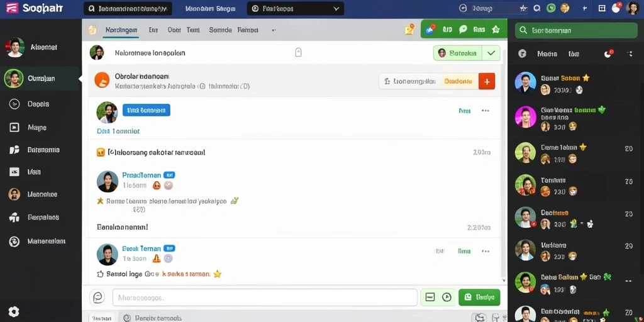
Task: Click the round icon left of Madre
Action: [x=523, y=53]
